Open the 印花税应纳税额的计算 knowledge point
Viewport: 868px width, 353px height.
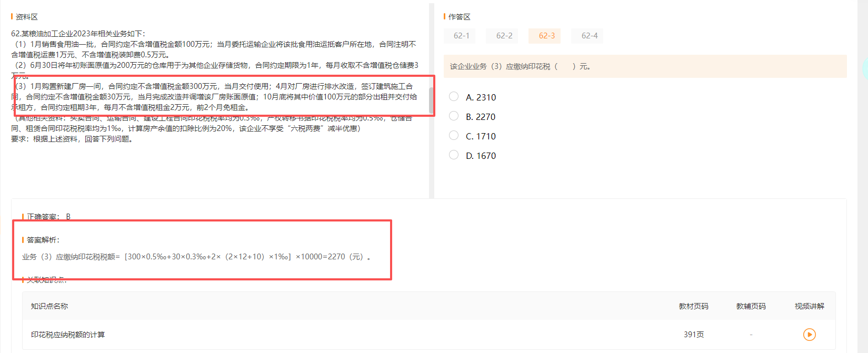pyautogui.click(x=68, y=335)
